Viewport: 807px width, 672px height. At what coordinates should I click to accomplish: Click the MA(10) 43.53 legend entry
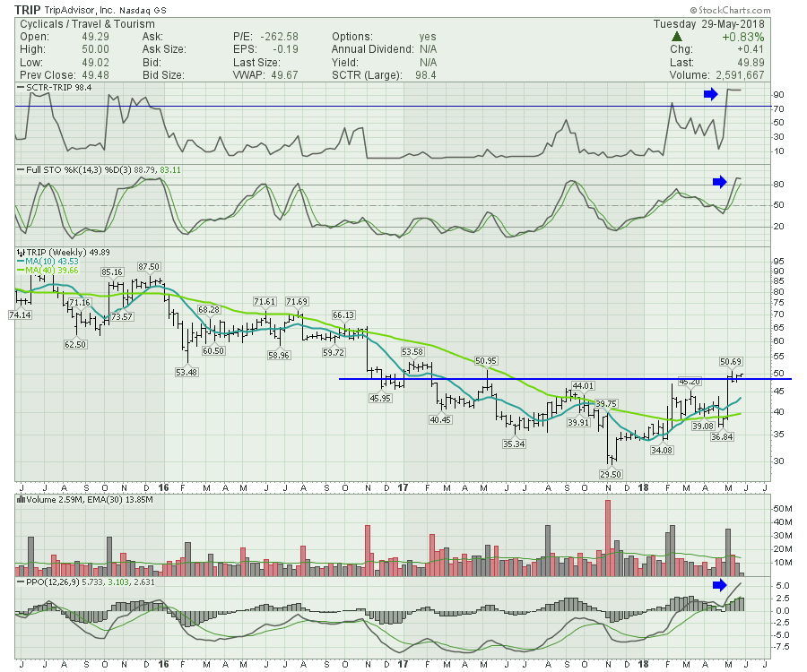point(48,262)
